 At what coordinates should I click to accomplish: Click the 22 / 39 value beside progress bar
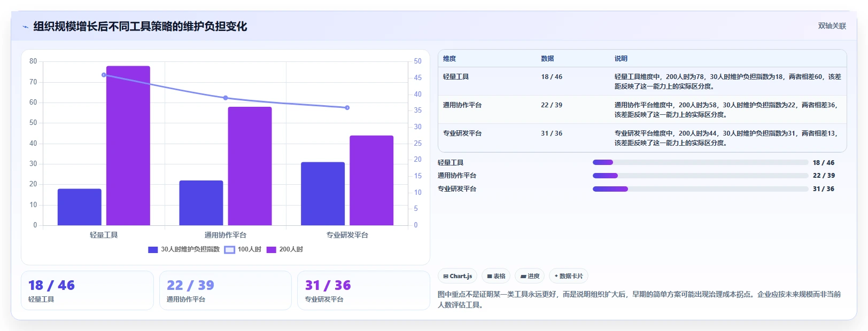[x=824, y=176]
